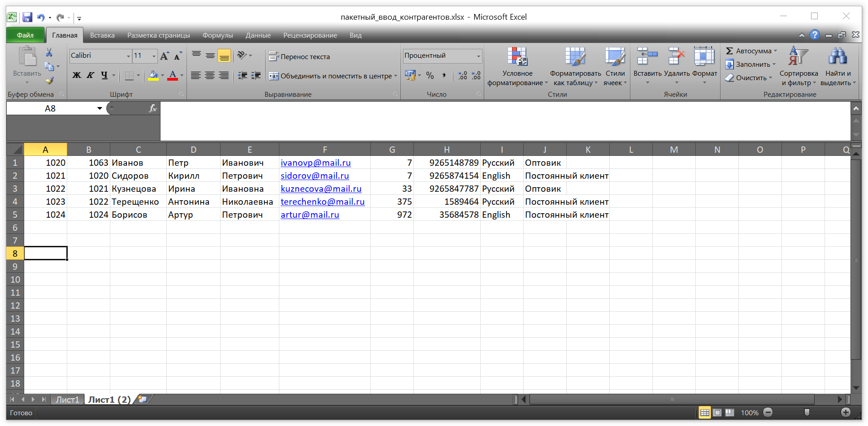Decrease font size with small A icon
The height and width of the screenshot is (426, 868).
pos(178,56)
